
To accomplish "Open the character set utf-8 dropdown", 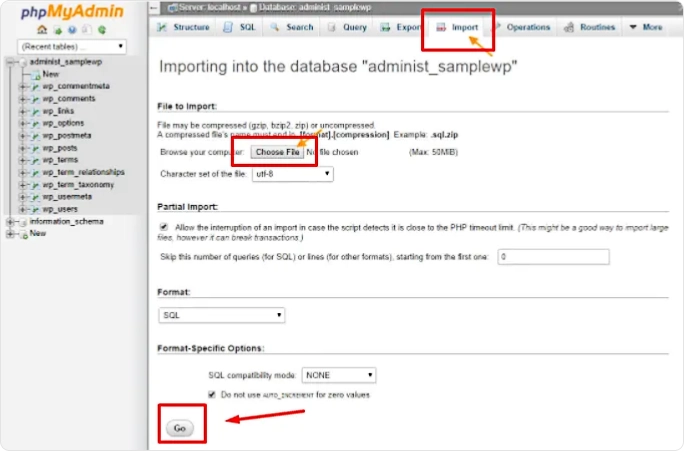I will 293,174.
